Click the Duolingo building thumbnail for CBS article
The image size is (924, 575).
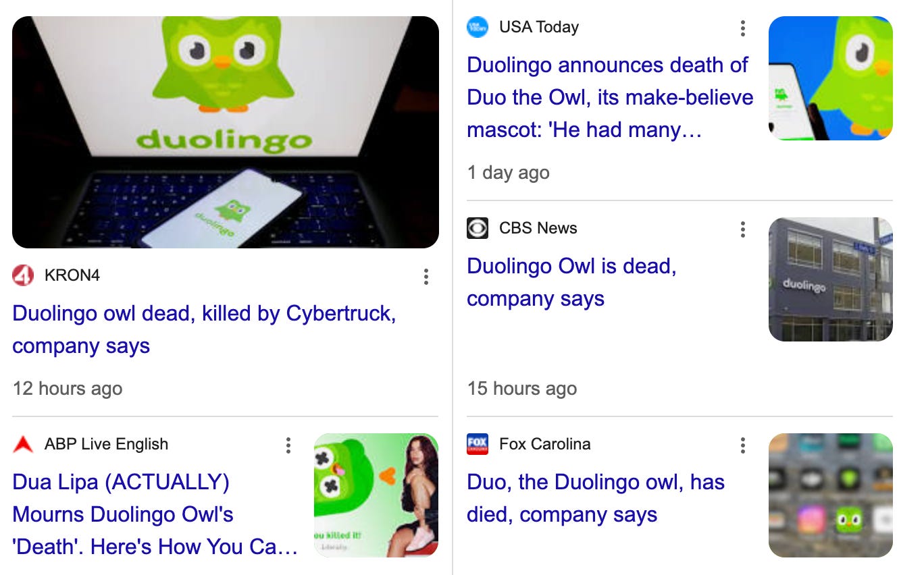(x=831, y=279)
